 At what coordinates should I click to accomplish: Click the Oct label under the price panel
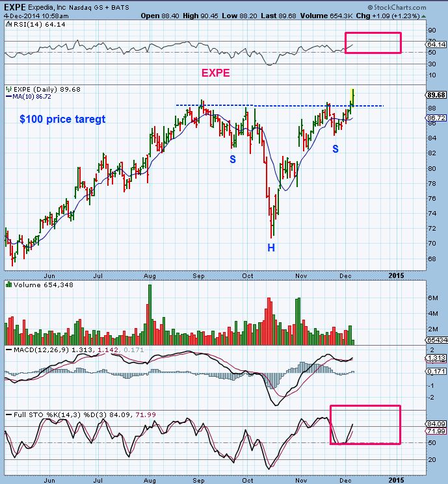click(248, 275)
